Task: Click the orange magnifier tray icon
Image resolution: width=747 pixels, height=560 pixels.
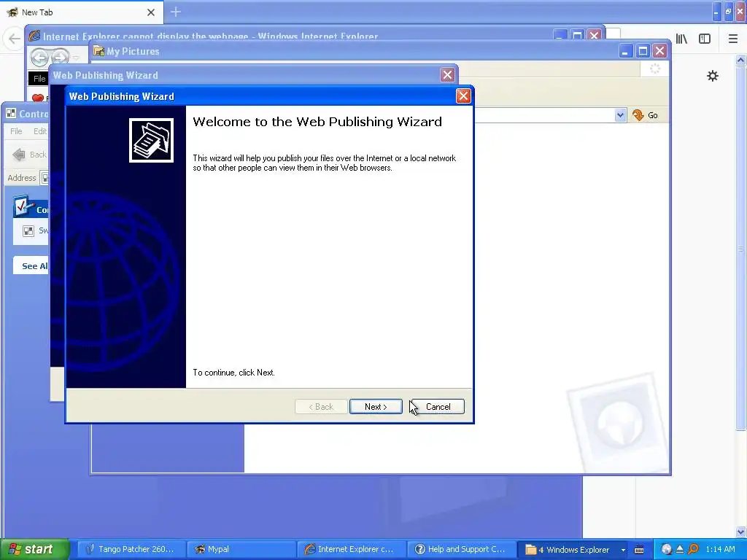Action: pos(693,549)
